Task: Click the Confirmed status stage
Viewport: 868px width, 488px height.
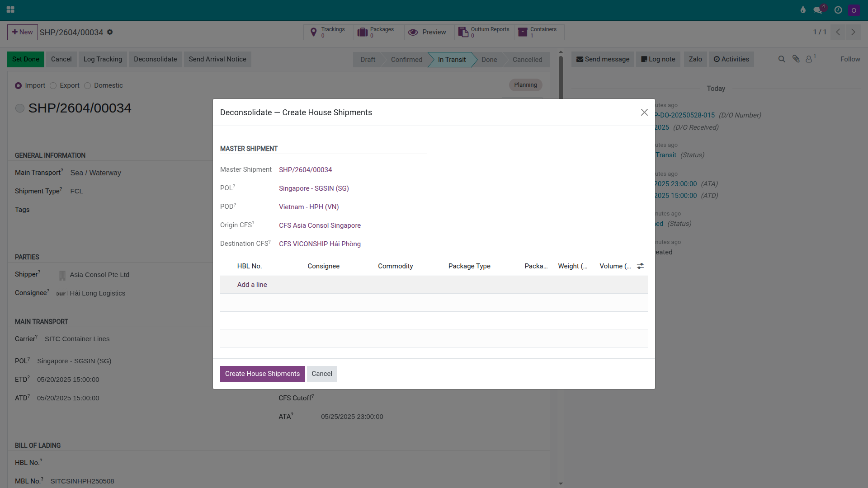Action: pyautogui.click(x=406, y=60)
